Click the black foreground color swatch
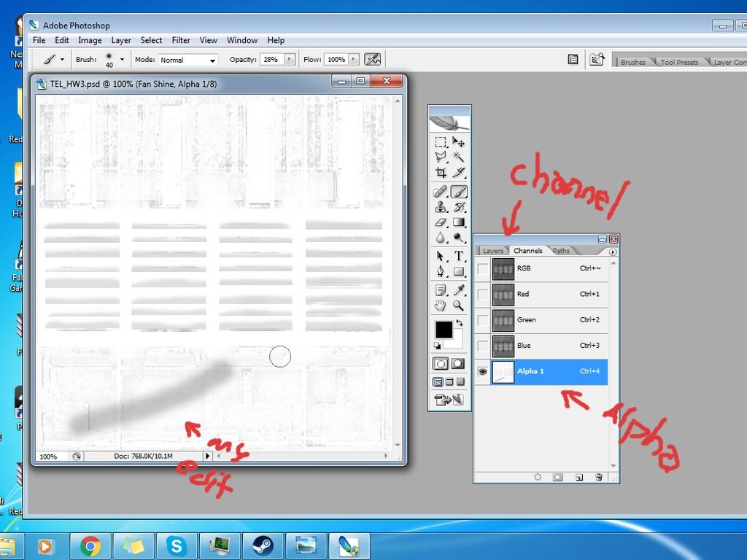 (x=444, y=330)
